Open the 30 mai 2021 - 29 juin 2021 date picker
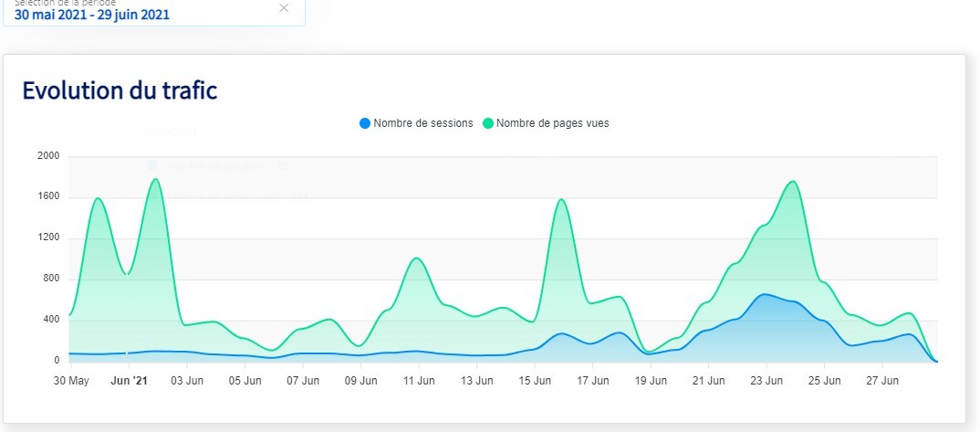980x432 pixels. [x=91, y=15]
